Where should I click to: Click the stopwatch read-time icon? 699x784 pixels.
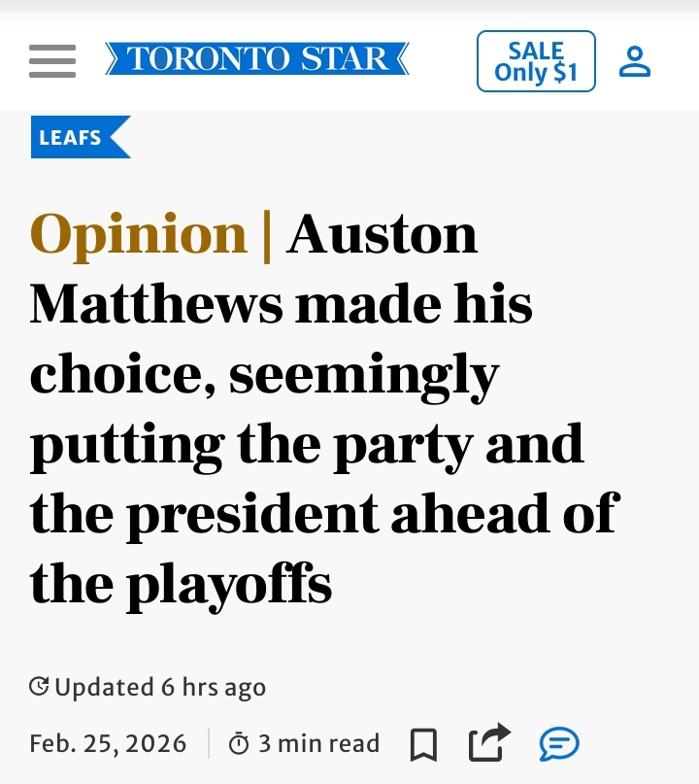pyautogui.click(x=238, y=745)
